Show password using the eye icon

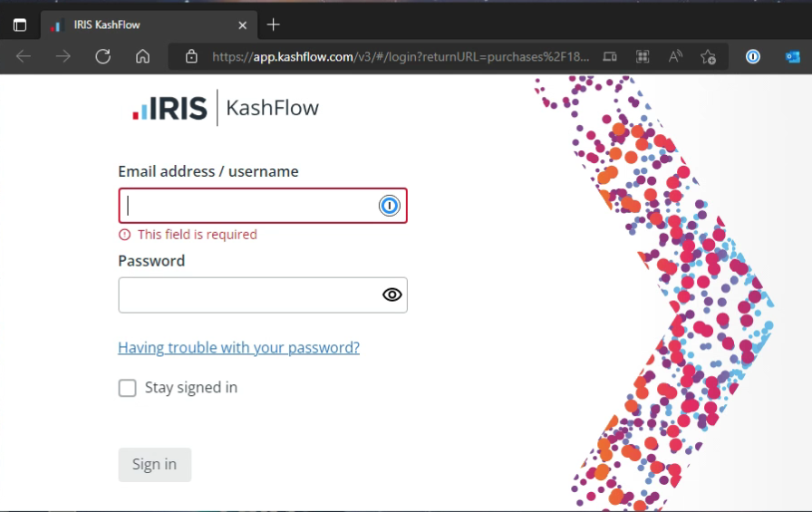391,295
